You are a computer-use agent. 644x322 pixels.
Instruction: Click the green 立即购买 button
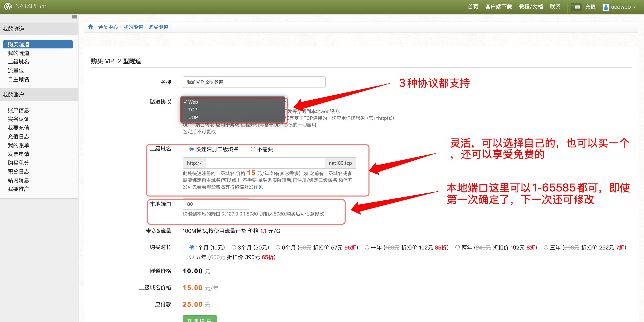[200, 319]
